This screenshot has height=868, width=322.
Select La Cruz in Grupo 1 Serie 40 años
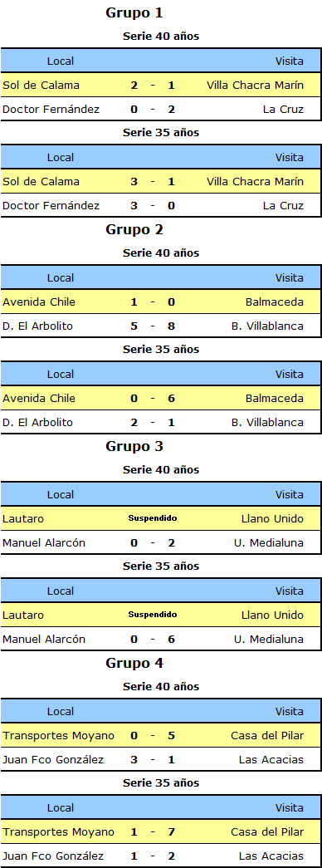pyautogui.click(x=283, y=110)
